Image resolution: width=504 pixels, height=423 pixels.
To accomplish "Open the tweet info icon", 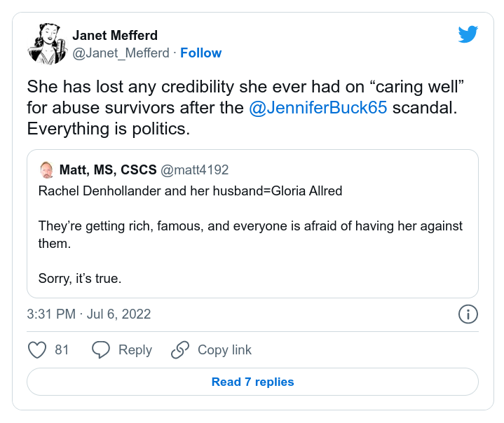I will click(468, 314).
